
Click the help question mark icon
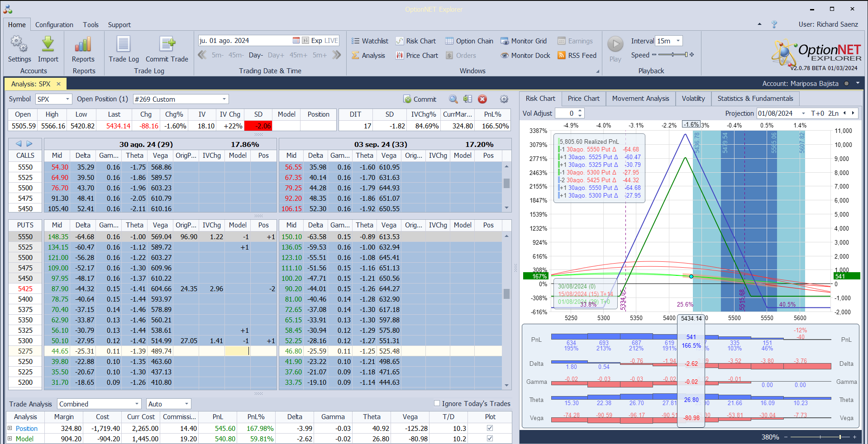click(774, 24)
